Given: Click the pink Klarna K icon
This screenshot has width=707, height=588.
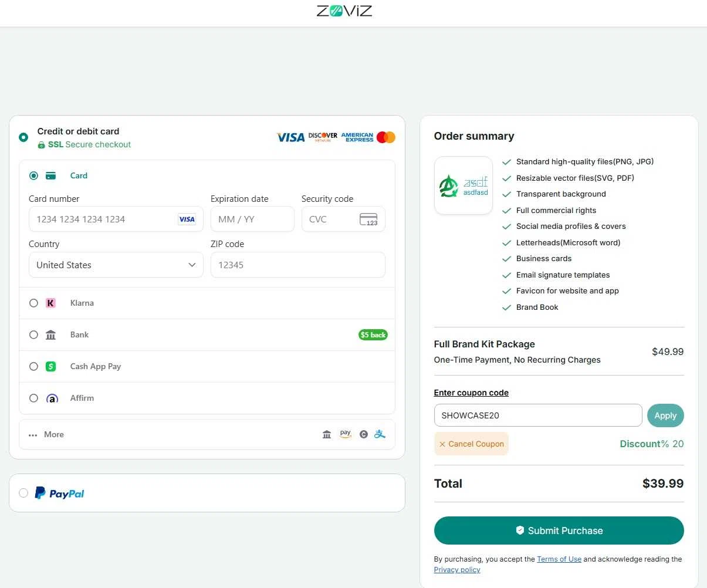Looking at the screenshot, I should [50, 303].
